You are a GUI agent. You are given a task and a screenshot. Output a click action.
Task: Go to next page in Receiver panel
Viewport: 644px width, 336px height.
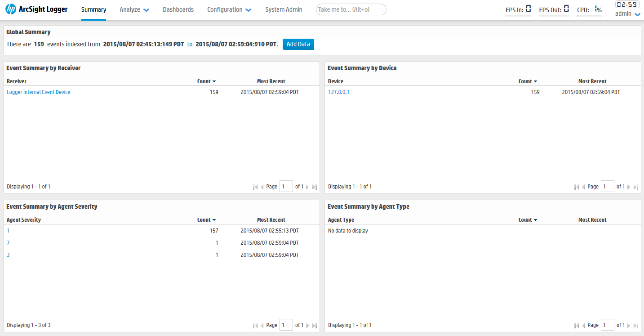pyautogui.click(x=307, y=187)
